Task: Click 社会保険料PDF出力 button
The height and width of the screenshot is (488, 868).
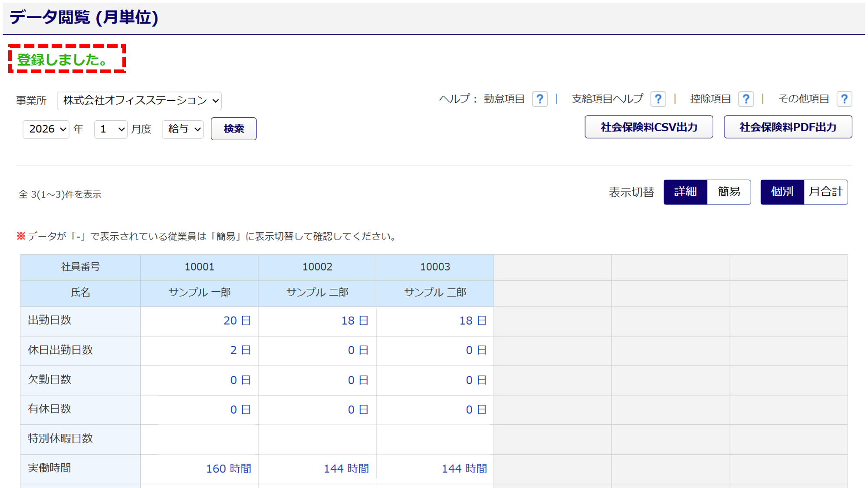Action: (x=787, y=127)
